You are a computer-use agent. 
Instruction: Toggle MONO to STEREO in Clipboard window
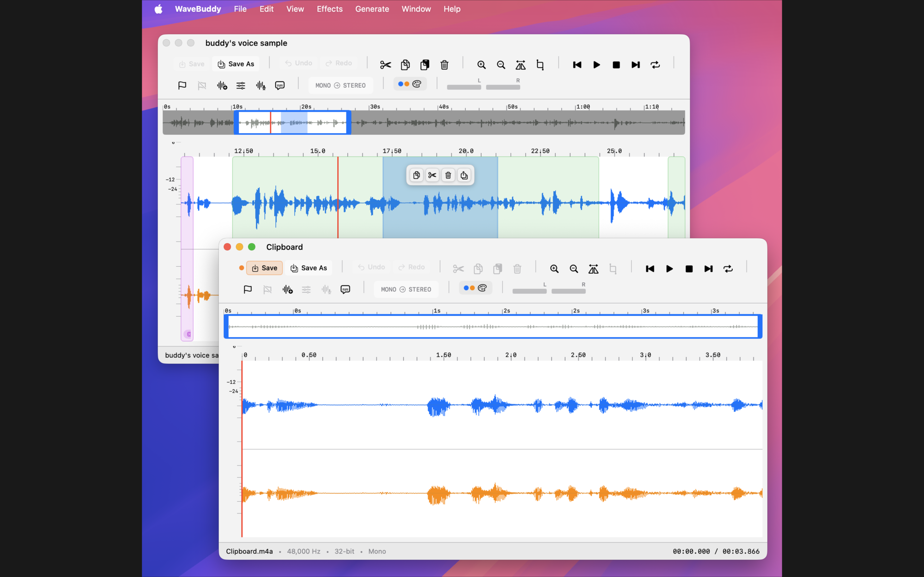coord(406,289)
